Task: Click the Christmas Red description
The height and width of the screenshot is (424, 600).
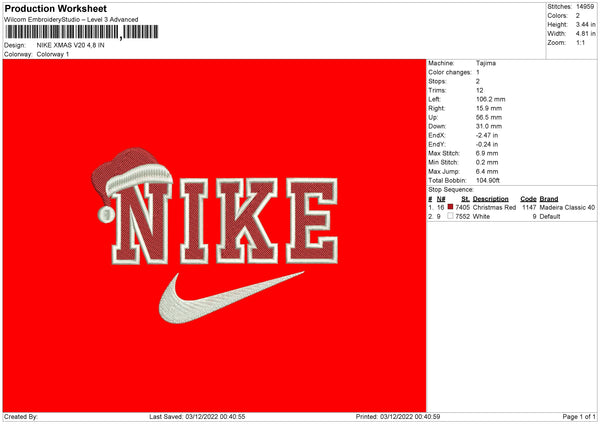Action: point(494,207)
